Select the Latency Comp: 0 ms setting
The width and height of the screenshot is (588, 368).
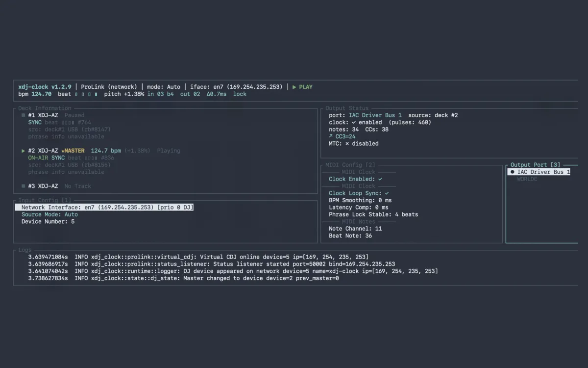[358, 208]
